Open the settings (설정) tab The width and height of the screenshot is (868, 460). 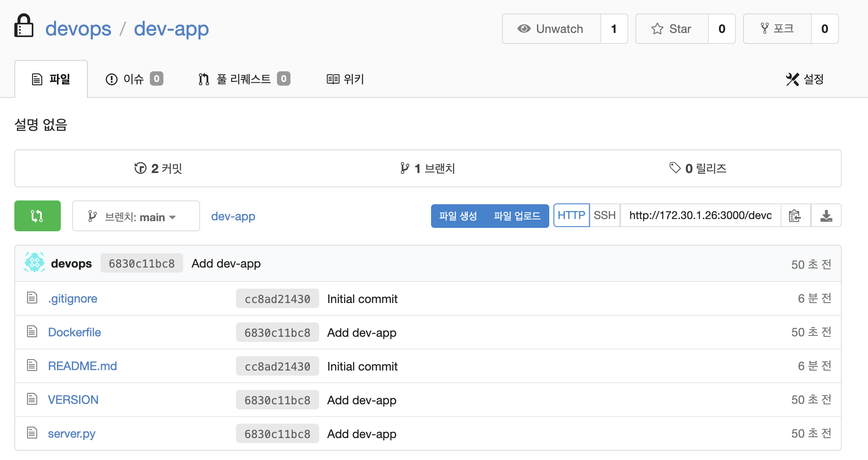click(x=805, y=79)
